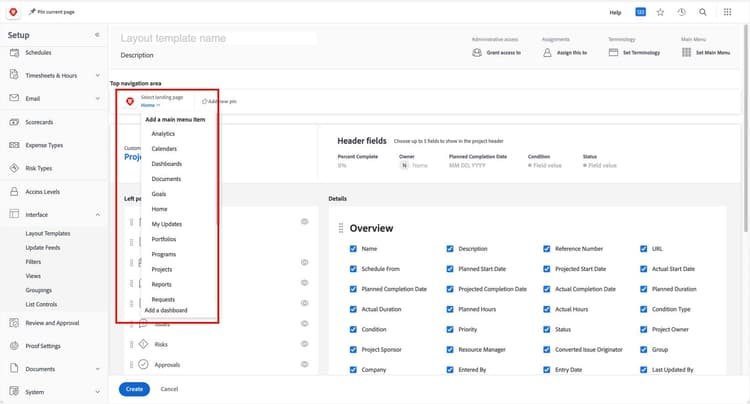Click the Cancel button
The height and width of the screenshot is (404, 750).
click(x=169, y=389)
